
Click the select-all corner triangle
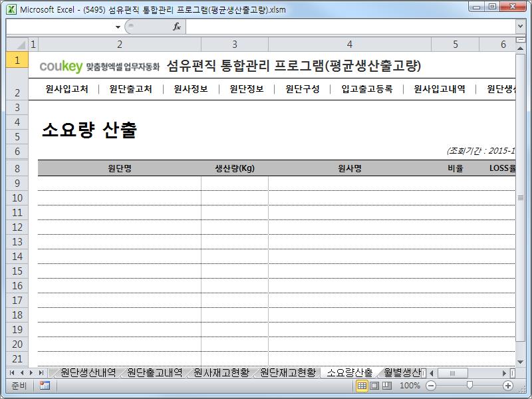[17, 45]
